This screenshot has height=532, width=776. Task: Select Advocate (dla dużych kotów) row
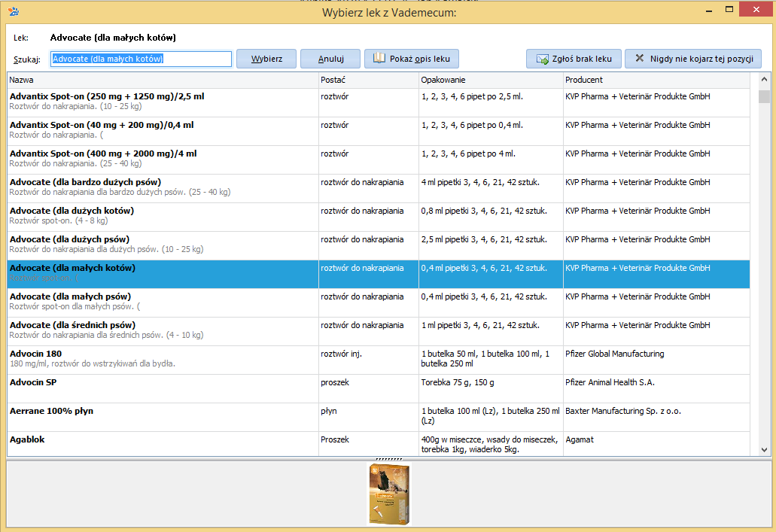[379, 217]
